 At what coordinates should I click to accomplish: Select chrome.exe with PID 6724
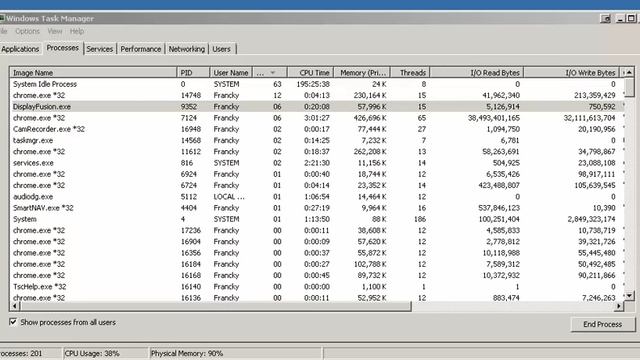[317, 185]
